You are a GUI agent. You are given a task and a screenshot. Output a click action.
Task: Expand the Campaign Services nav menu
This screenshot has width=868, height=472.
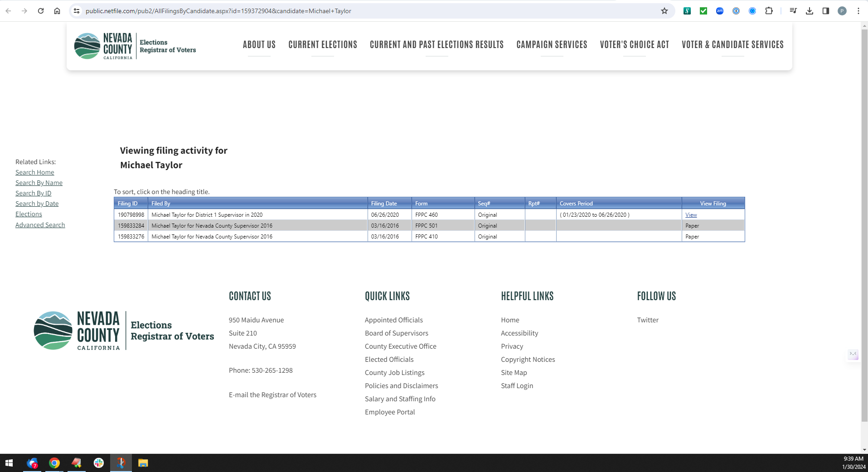(x=552, y=44)
